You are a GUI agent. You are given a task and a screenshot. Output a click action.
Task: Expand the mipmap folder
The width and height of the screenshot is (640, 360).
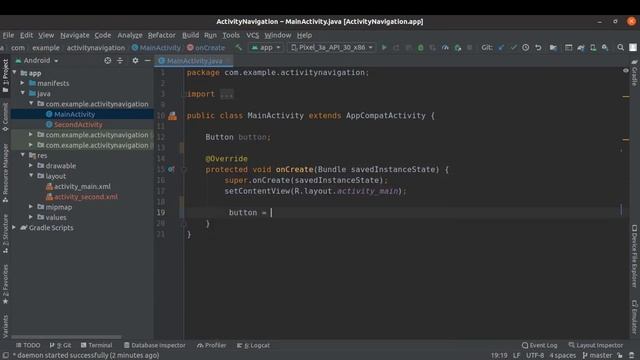pyautogui.click(x=31, y=207)
